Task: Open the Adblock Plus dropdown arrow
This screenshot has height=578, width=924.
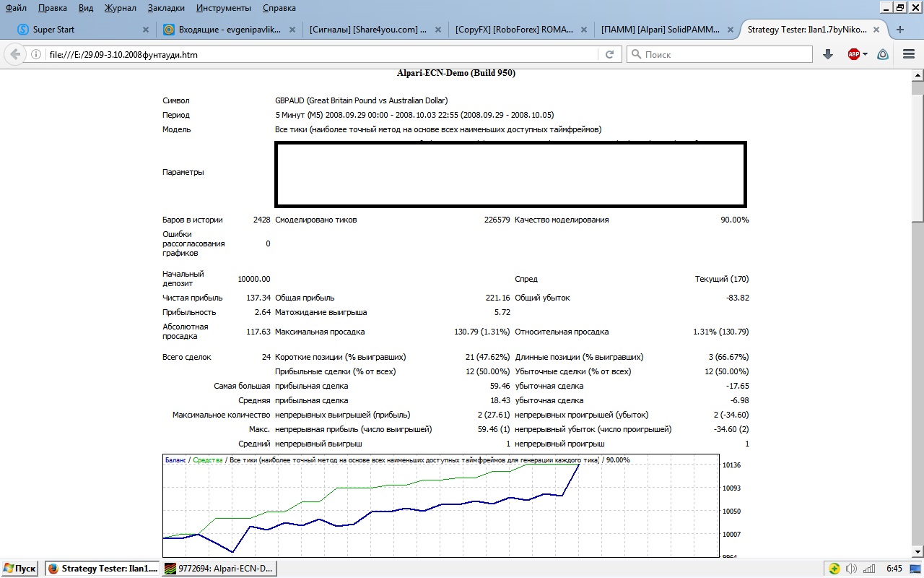Action: click(866, 54)
